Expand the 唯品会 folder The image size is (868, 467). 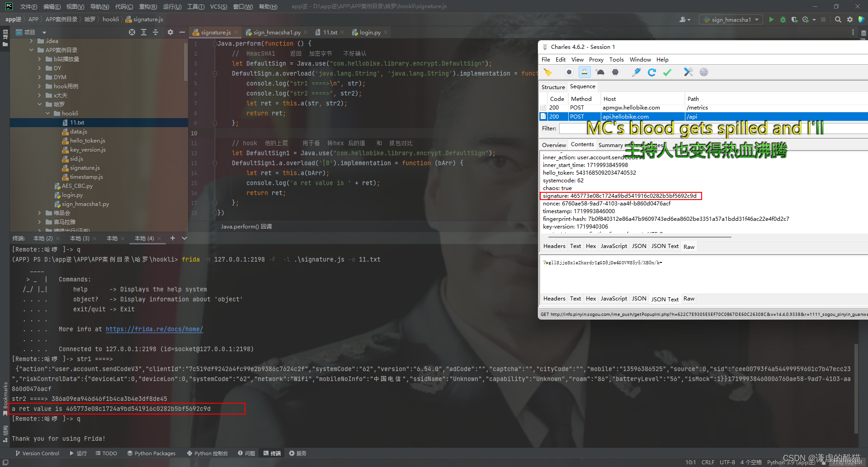(40, 213)
